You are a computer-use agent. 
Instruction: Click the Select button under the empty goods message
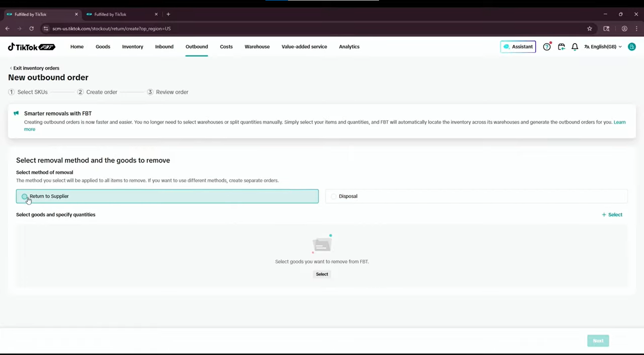pyautogui.click(x=322, y=274)
